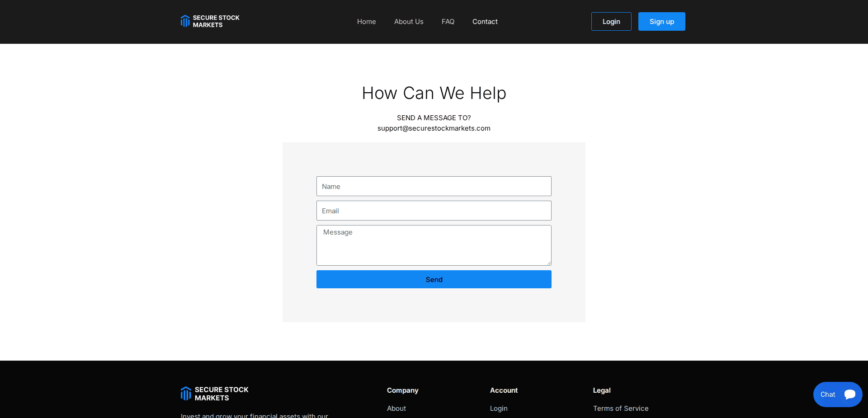Click the Sign up button
Viewport: 868px width, 418px height.
tap(661, 21)
